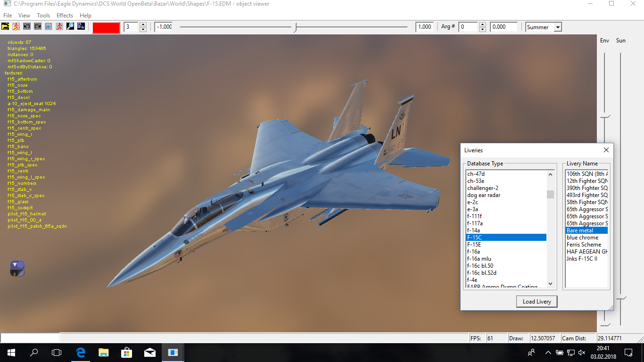Click the red color swatch
The height and width of the screenshot is (362, 644).
(x=106, y=27)
